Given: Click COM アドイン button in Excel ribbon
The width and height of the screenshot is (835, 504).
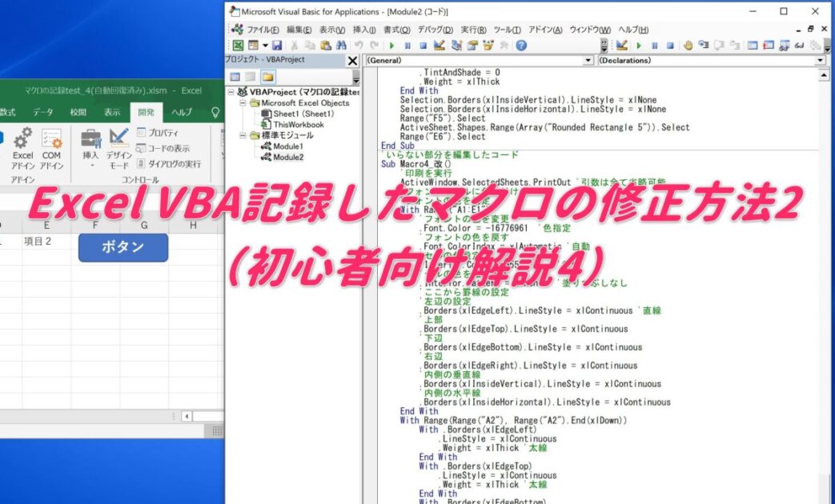Looking at the screenshot, I should [x=52, y=149].
